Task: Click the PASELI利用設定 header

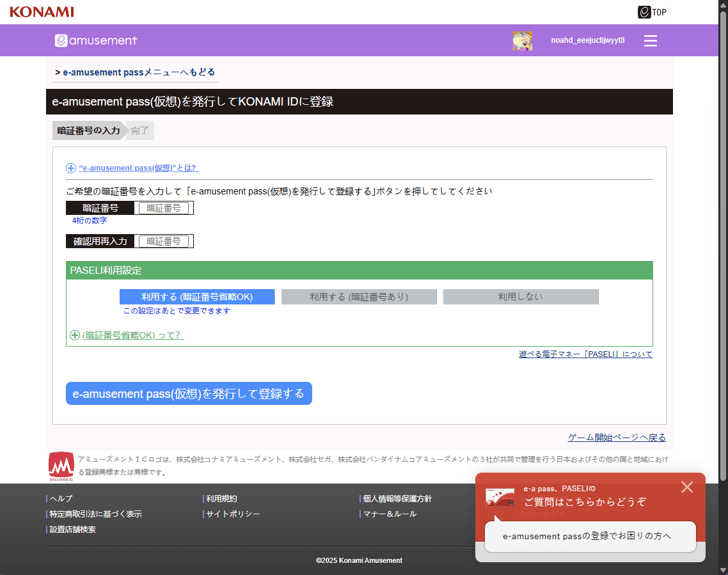Action: pos(360,271)
